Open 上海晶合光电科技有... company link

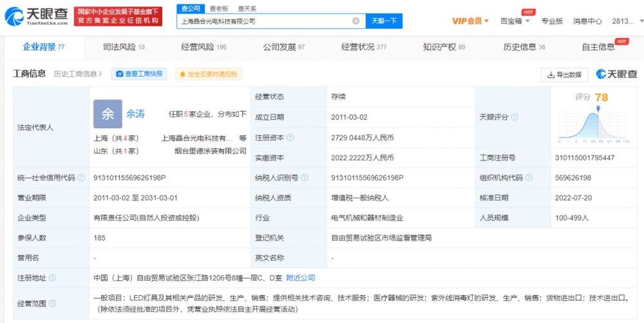[197, 138]
